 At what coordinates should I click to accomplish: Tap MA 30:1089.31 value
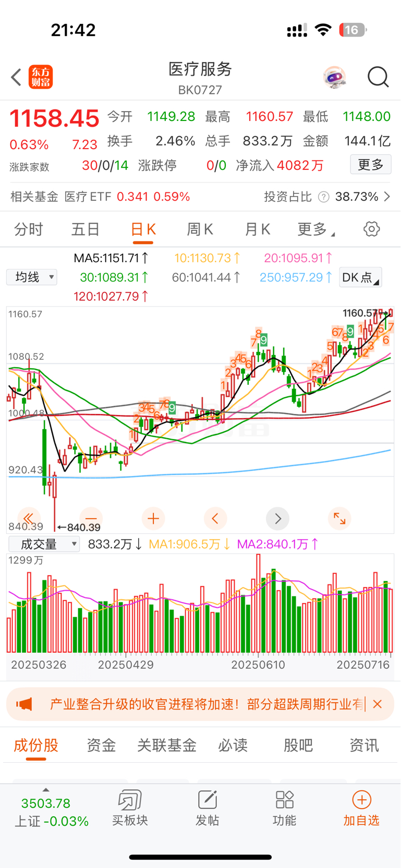click(x=114, y=277)
